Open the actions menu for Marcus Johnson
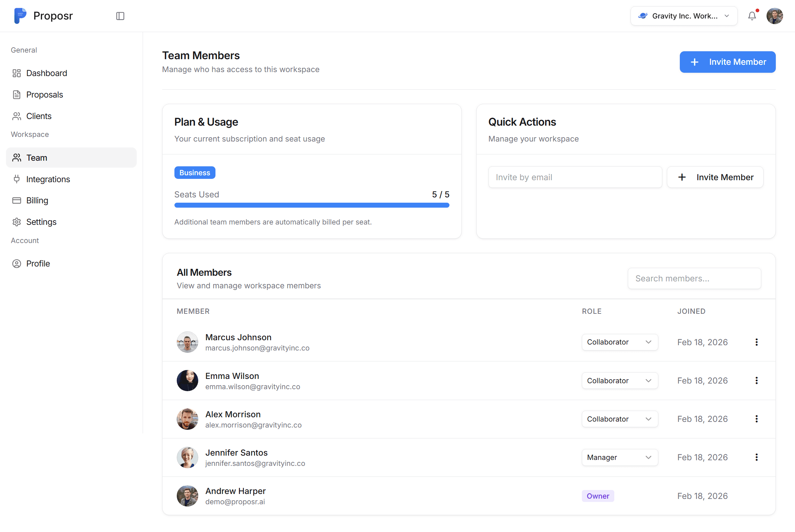The image size is (795, 532). pos(756,342)
